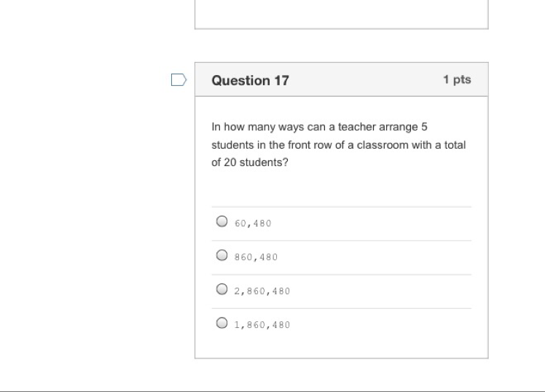Select the radio button for 60,480
This screenshot has height=392, width=545.
coord(221,222)
